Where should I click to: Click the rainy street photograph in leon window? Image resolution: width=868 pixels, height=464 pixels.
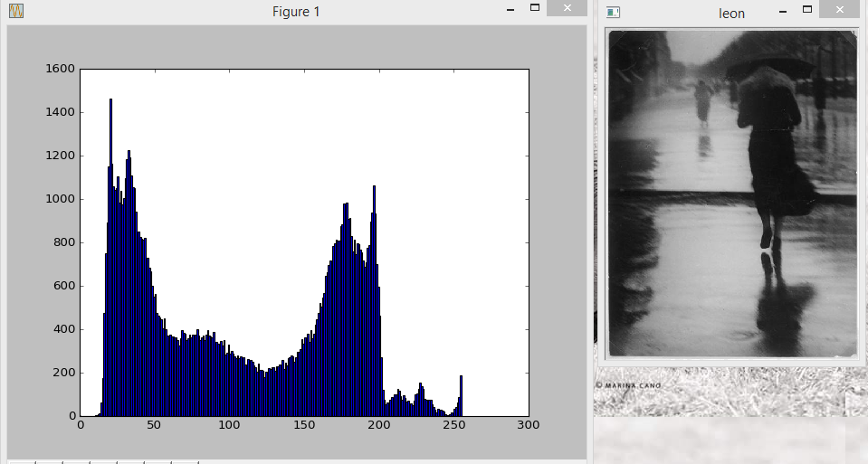(x=732, y=194)
